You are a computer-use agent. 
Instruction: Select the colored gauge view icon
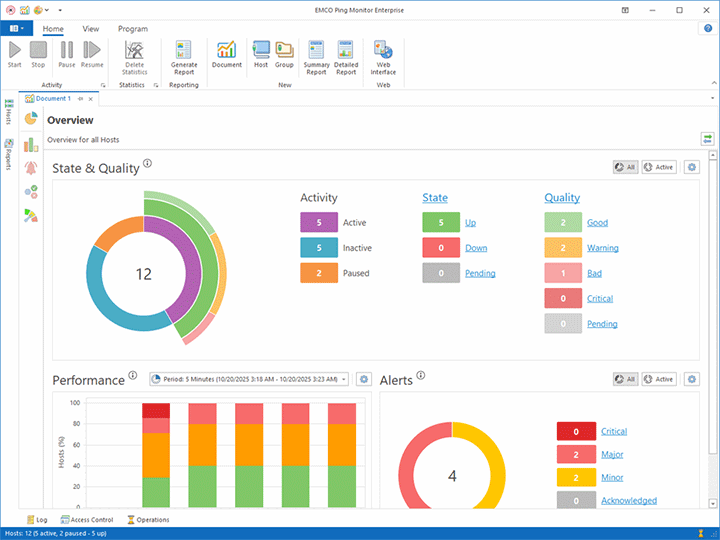point(31,215)
